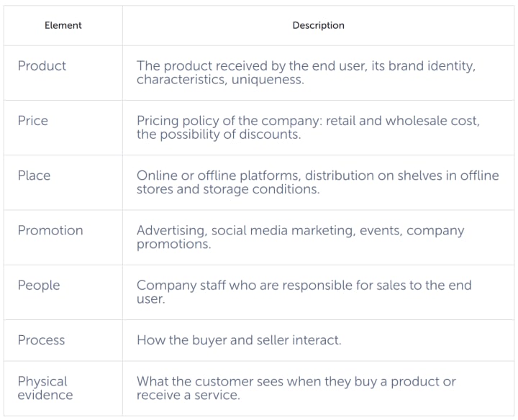The width and height of the screenshot is (518, 420).
Task: Click the word 'uniqueness' in Product row
Action: point(268,80)
